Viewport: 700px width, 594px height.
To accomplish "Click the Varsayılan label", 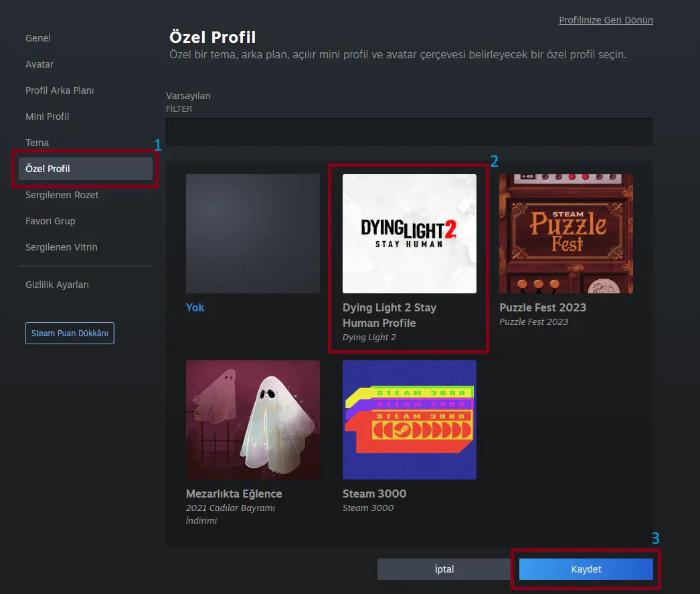I will pyautogui.click(x=188, y=96).
